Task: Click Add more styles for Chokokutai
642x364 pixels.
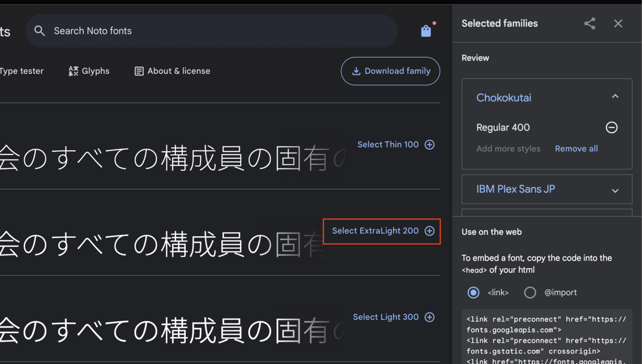Action: [x=508, y=149]
